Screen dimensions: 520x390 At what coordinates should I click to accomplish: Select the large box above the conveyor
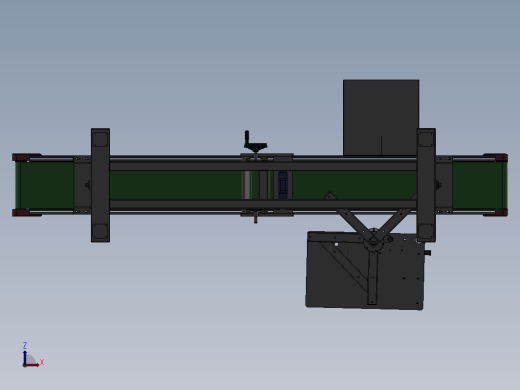click(x=381, y=117)
